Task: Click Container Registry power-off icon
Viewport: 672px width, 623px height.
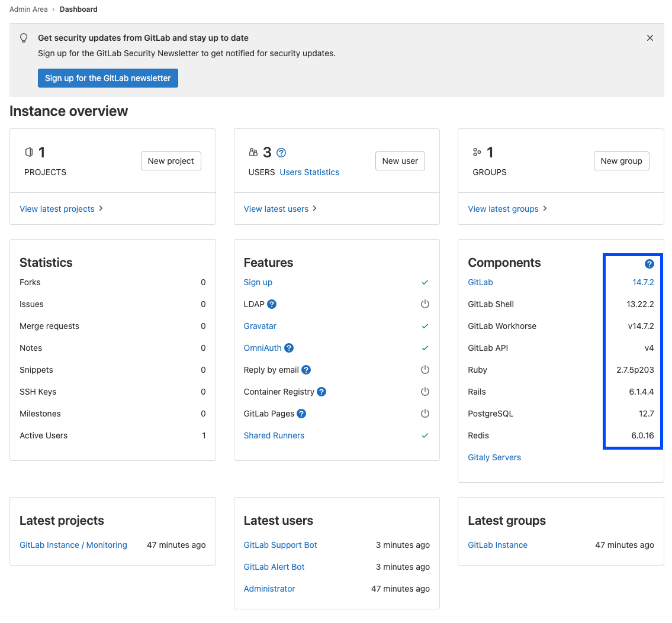Action: pos(425,392)
